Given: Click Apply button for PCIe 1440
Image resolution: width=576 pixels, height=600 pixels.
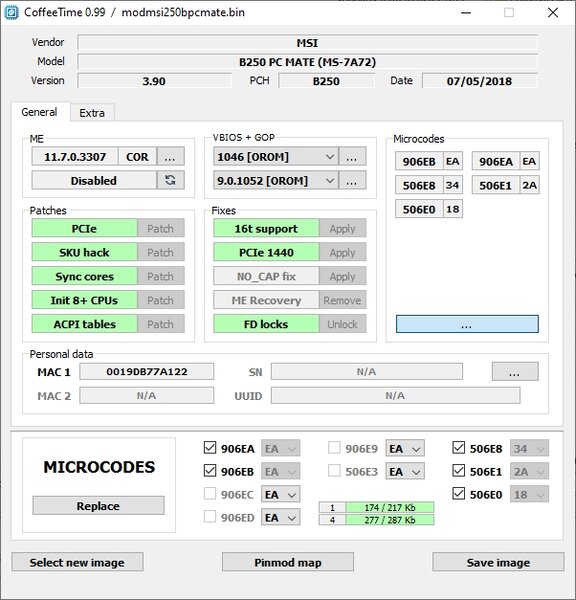Looking at the screenshot, I should tap(343, 252).
